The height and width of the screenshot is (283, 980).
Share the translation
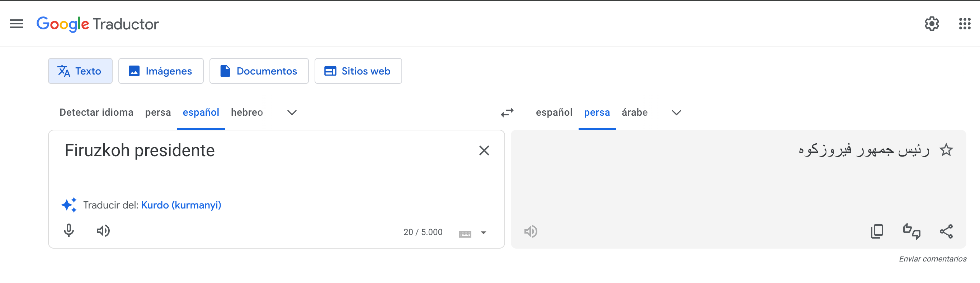pos(946,231)
